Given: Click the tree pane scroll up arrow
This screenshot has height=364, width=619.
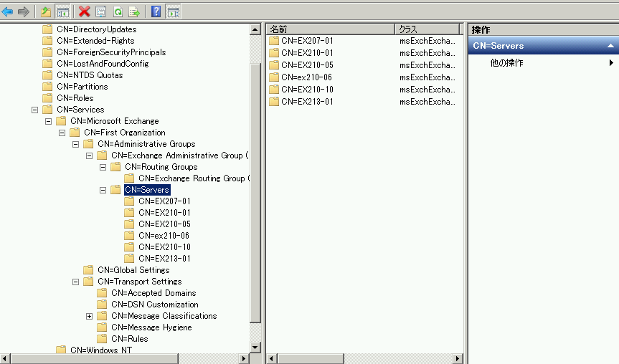Looking at the screenshot, I should click(x=255, y=29).
